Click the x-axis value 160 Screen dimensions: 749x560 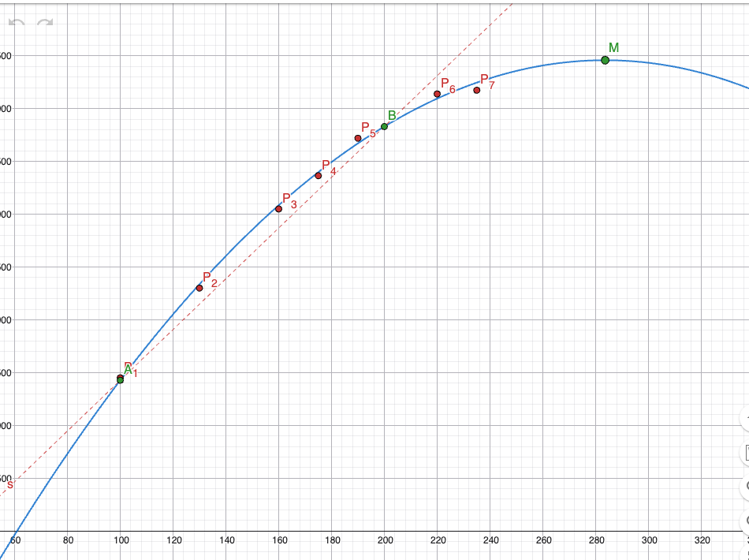pyautogui.click(x=280, y=540)
